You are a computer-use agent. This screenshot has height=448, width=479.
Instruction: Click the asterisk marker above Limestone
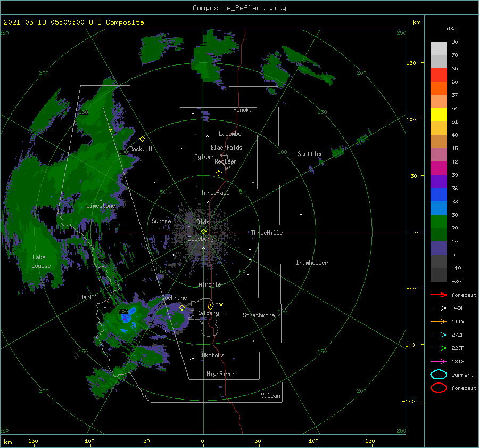tap(101, 201)
